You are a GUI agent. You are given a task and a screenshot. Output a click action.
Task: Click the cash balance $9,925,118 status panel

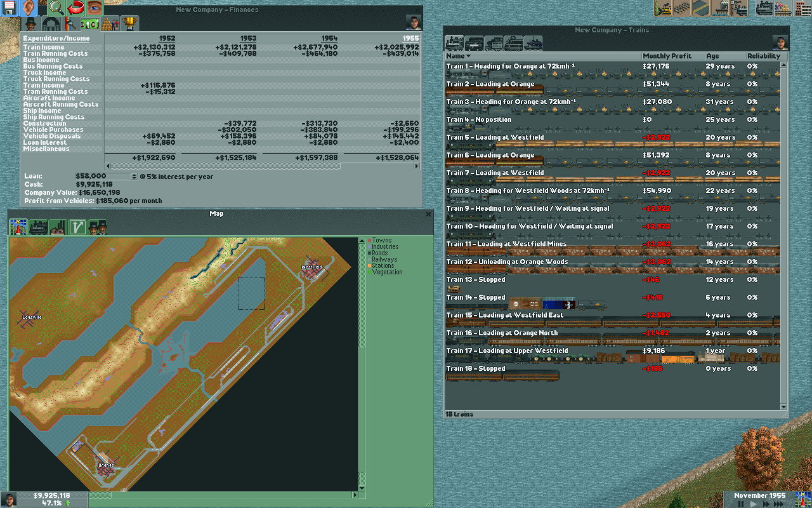pyautogui.click(x=52, y=499)
